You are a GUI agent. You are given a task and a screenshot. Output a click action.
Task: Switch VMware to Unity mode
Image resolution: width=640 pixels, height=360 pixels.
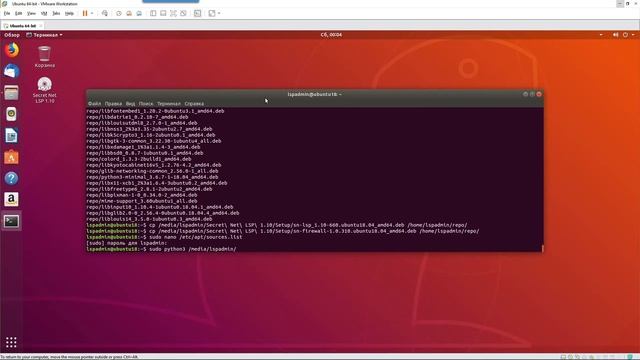coord(183,13)
